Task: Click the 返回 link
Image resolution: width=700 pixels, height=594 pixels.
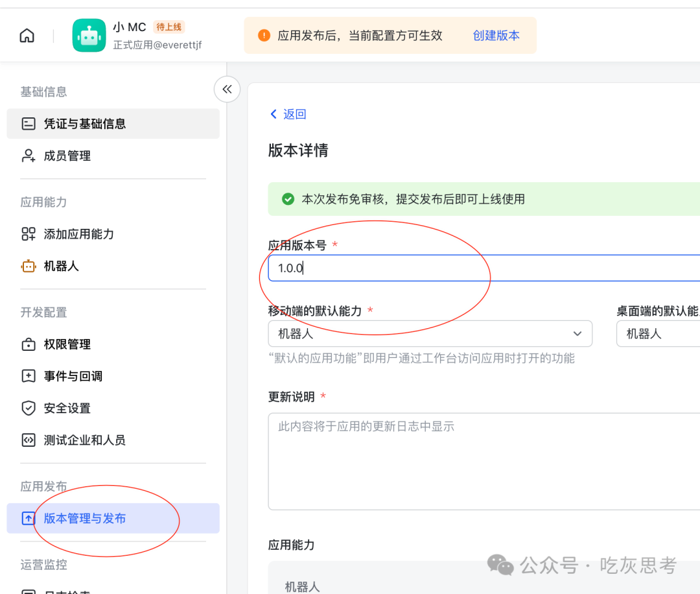Action: tap(295, 114)
